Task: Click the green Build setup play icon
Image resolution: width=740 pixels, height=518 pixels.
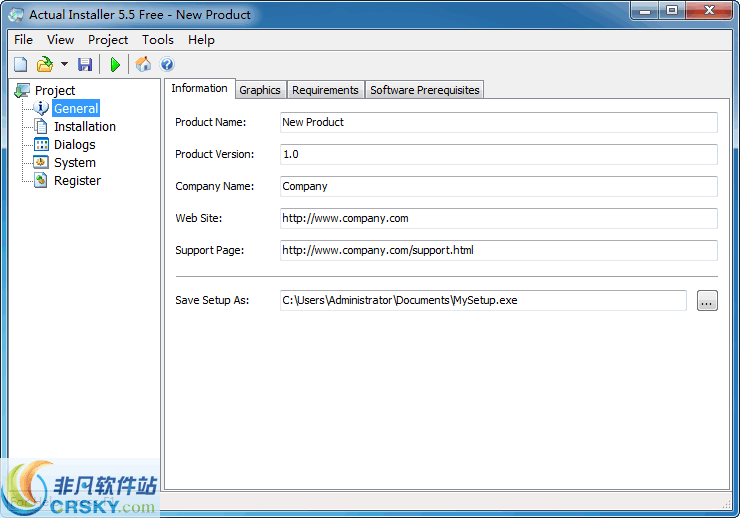Action: click(x=115, y=64)
